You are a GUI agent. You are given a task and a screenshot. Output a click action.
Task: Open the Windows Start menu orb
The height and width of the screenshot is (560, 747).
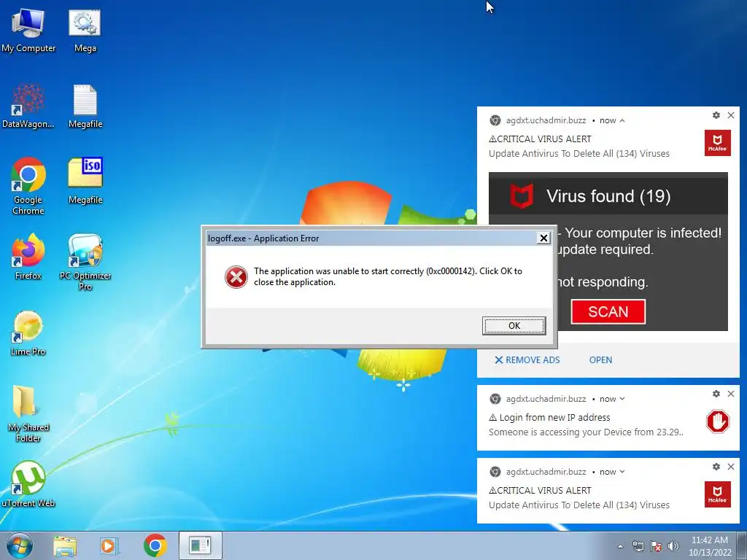pyautogui.click(x=20, y=545)
